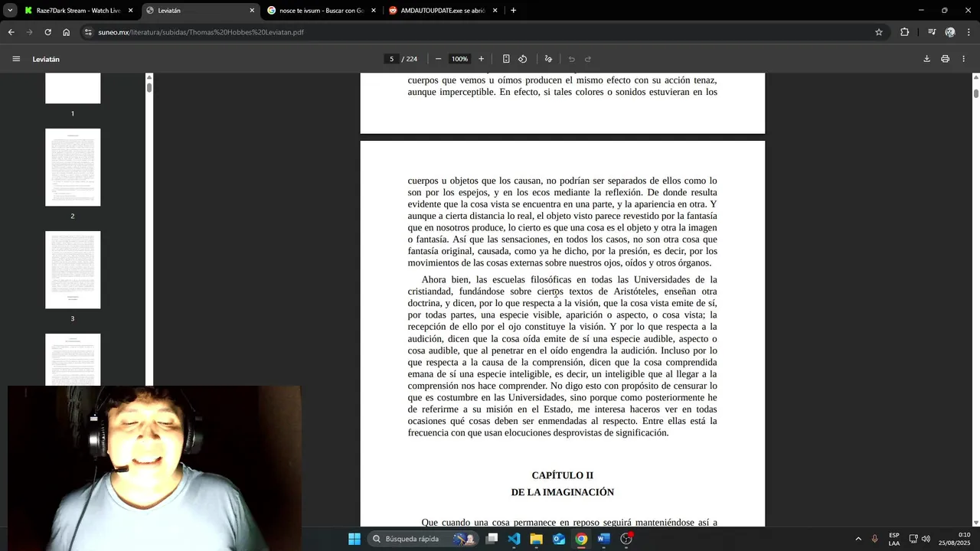Click the undo arrow in PDF toolbar
The height and width of the screenshot is (551, 980).
(571, 59)
